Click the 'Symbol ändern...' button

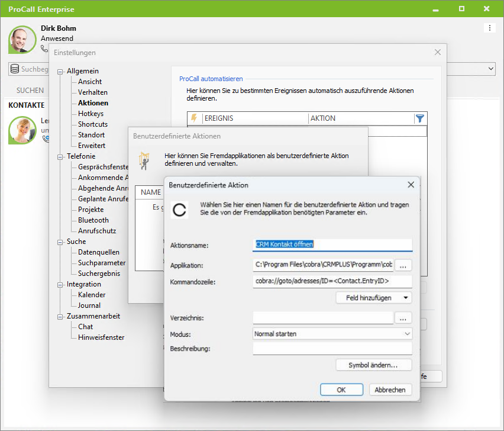click(373, 365)
